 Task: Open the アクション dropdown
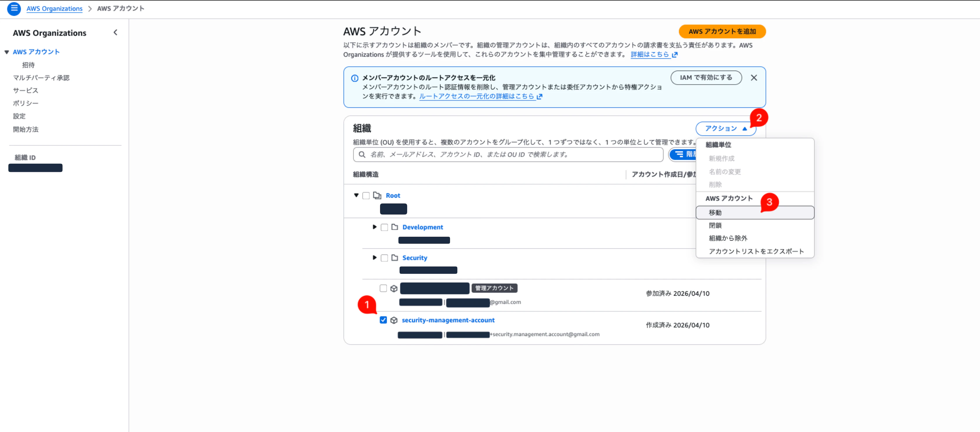point(725,129)
